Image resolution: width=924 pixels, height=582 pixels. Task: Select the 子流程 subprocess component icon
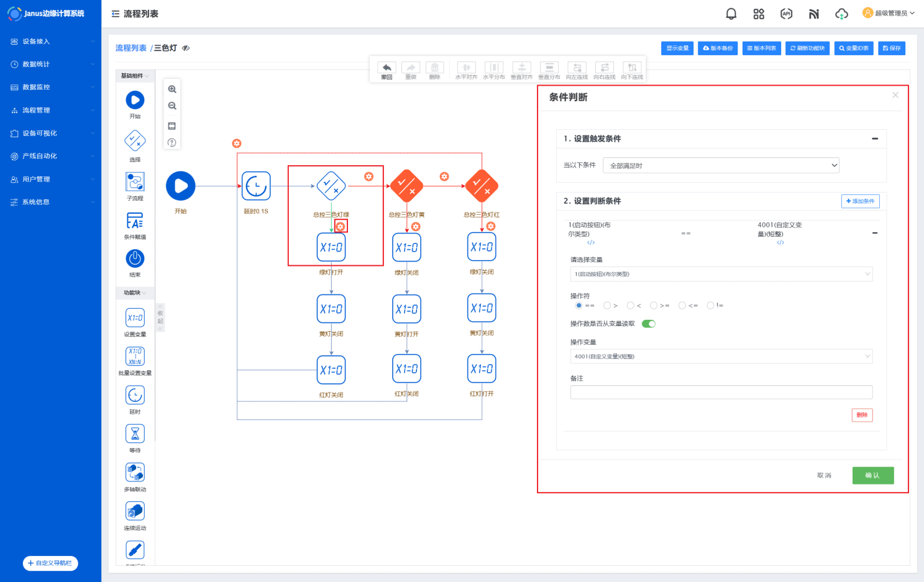click(135, 182)
